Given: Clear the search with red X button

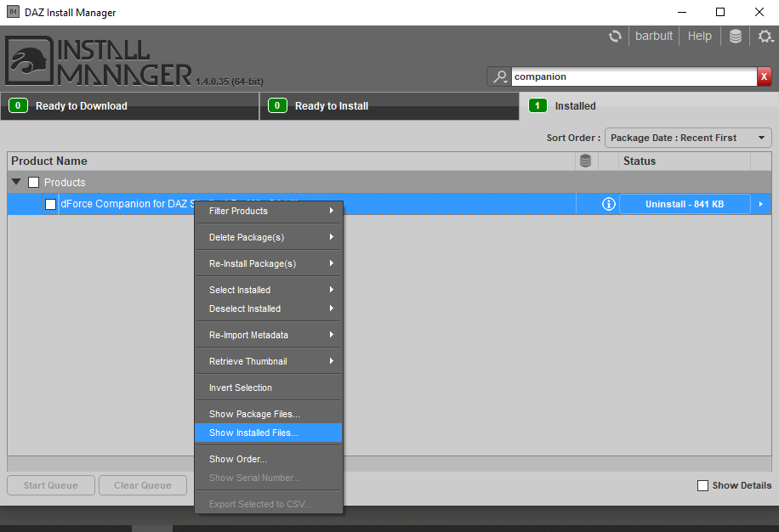Looking at the screenshot, I should click(x=764, y=76).
